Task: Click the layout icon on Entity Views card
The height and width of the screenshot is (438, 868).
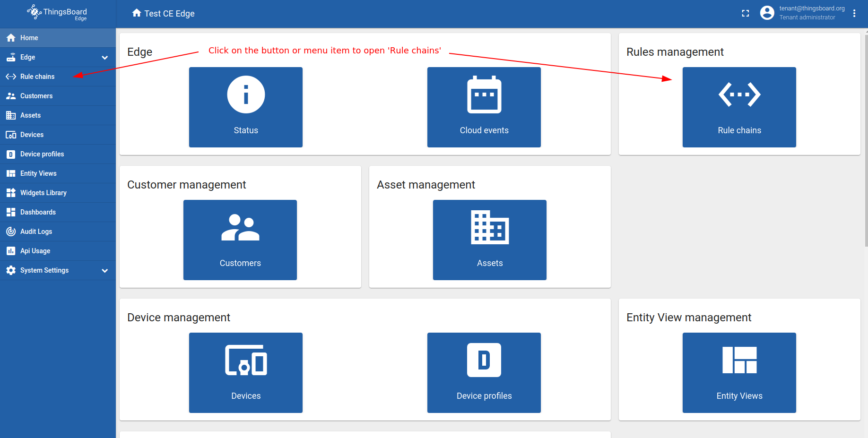Action: [x=739, y=360]
